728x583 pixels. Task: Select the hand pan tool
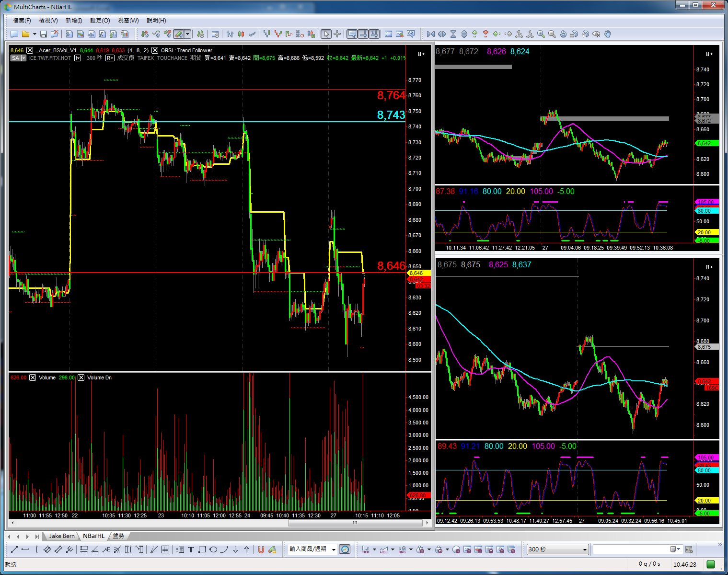tap(607, 34)
